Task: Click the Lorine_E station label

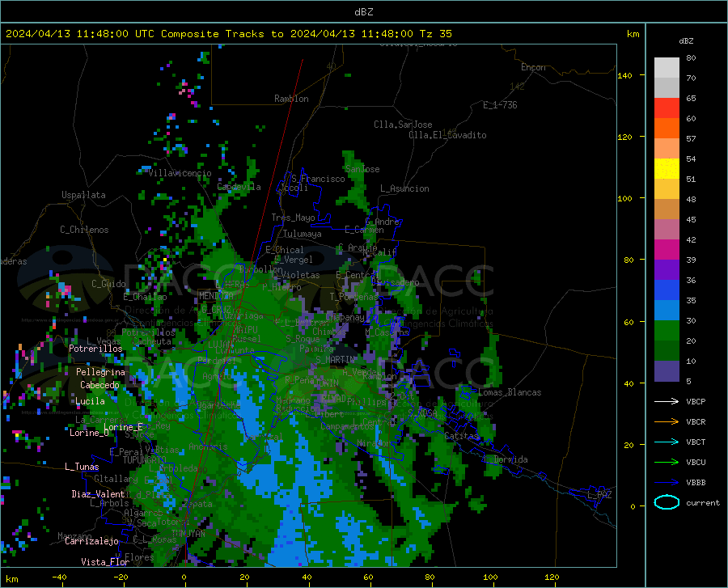Action: pyautogui.click(x=123, y=427)
